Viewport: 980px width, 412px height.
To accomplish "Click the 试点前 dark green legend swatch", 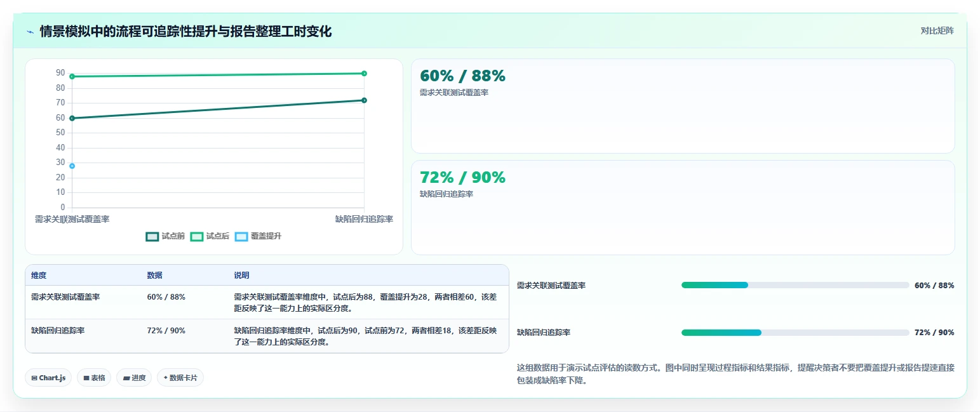I will [x=152, y=237].
